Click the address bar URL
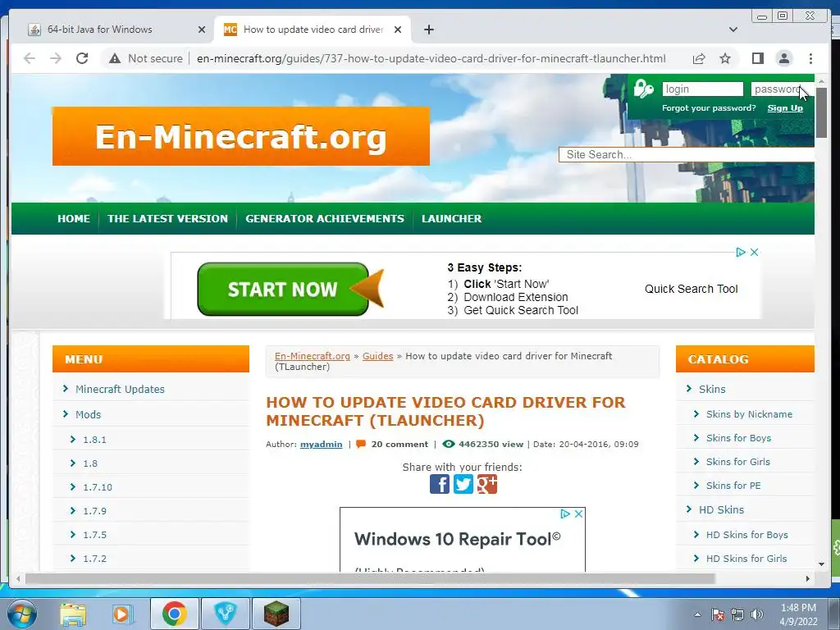The height and width of the screenshot is (630, 840). 431,58
